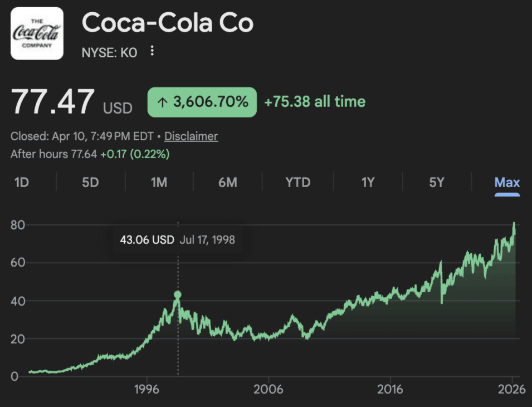Switch to the 5Y range
The image size is (532, 407).
click(437, 183)
